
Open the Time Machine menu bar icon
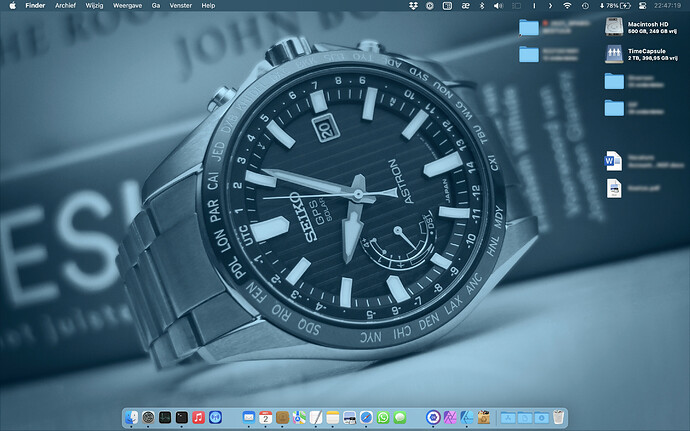pos(585,6)
